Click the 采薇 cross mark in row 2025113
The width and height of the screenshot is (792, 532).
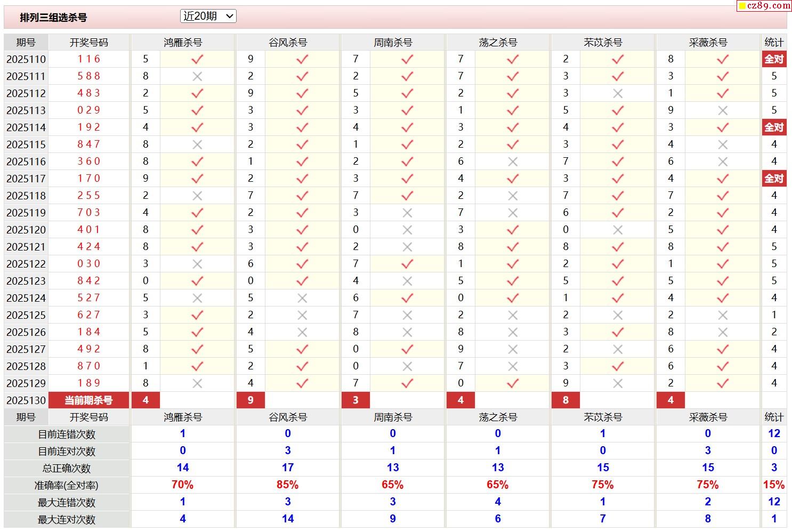(x=723, y=110)
